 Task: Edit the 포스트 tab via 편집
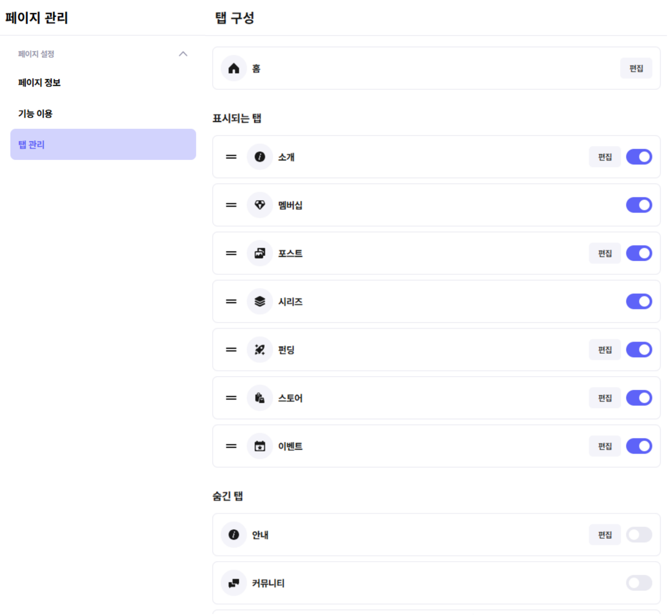604,253
